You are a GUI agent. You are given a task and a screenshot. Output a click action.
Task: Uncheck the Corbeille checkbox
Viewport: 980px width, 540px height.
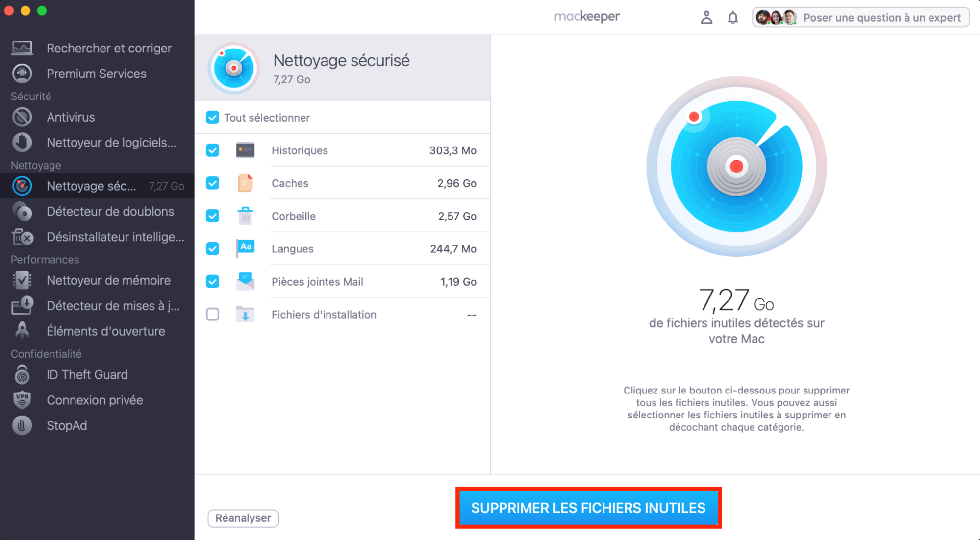pyautogui.click(x=212, y=216)
